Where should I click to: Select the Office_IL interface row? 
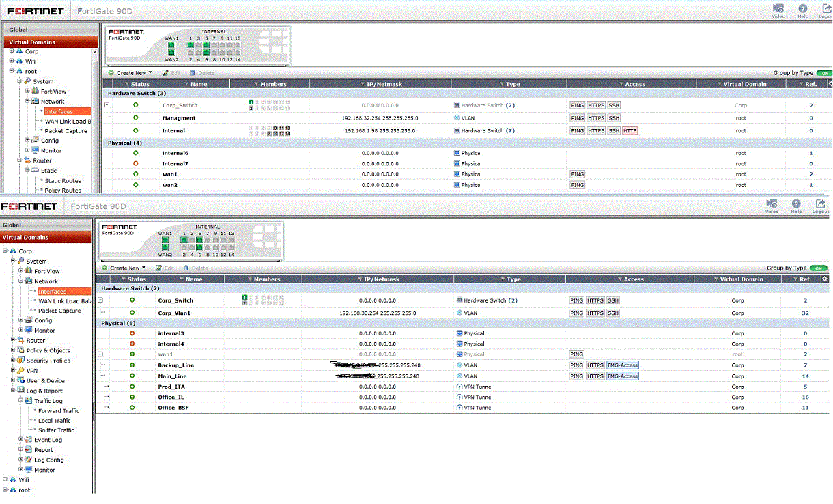click(463, 397)
